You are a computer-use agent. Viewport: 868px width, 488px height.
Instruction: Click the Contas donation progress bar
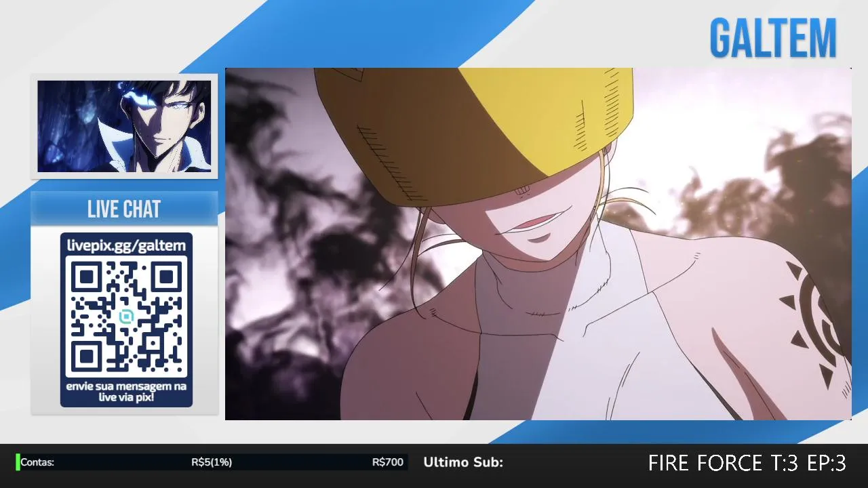coord(212,462)
